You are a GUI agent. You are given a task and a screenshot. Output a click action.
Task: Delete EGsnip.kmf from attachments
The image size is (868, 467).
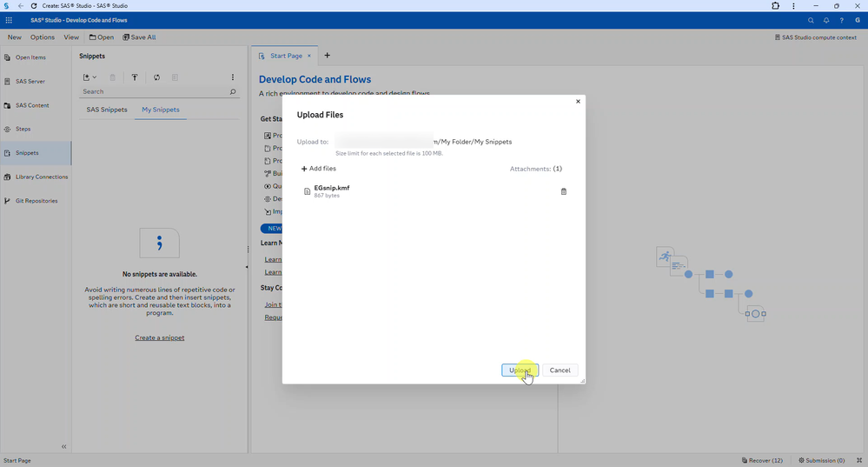[x=564, y=191]
